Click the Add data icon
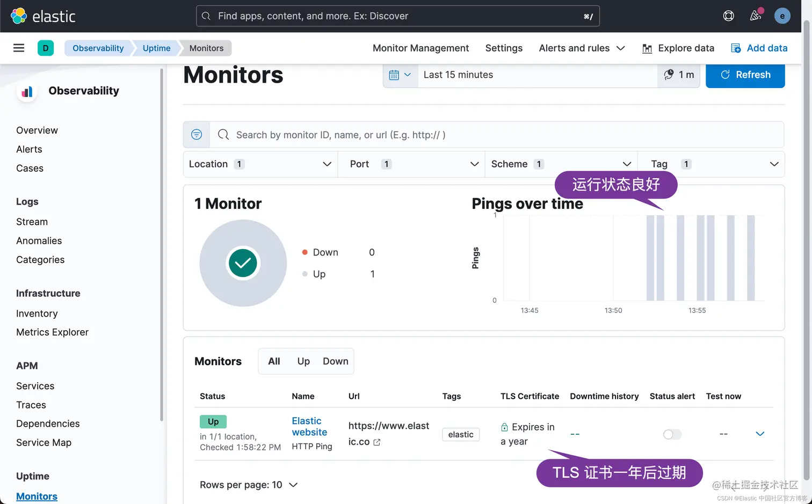Viewport: 812px width, 504px height. (x=736, y=48)
